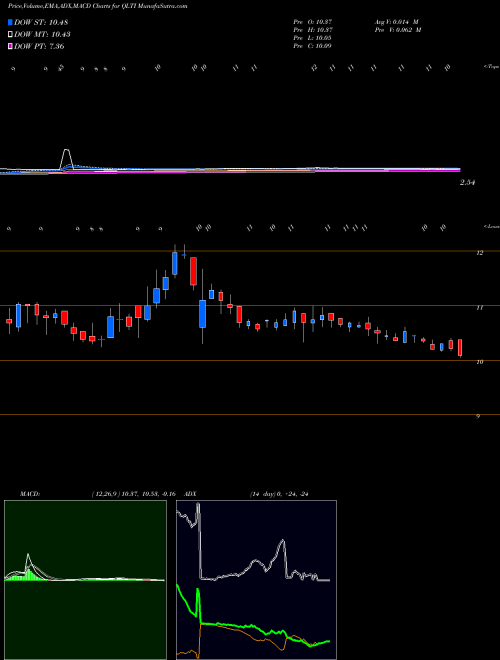This screenshot has height=660, width=500.
Task: Click the 'Avg V: 0.014 M' value
Action: [396, 21]
